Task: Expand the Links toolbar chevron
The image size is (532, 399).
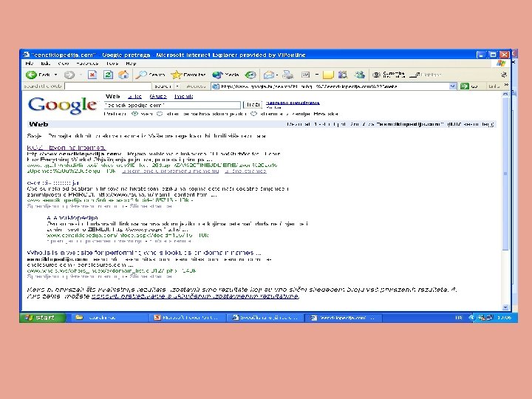Action: [x=507, y=85]
